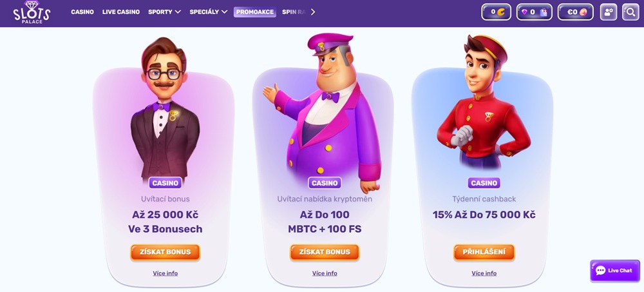Click the coin balance counter showing 0
The width and height of the screenshot is (644, 292).
[x=496, y=12]
